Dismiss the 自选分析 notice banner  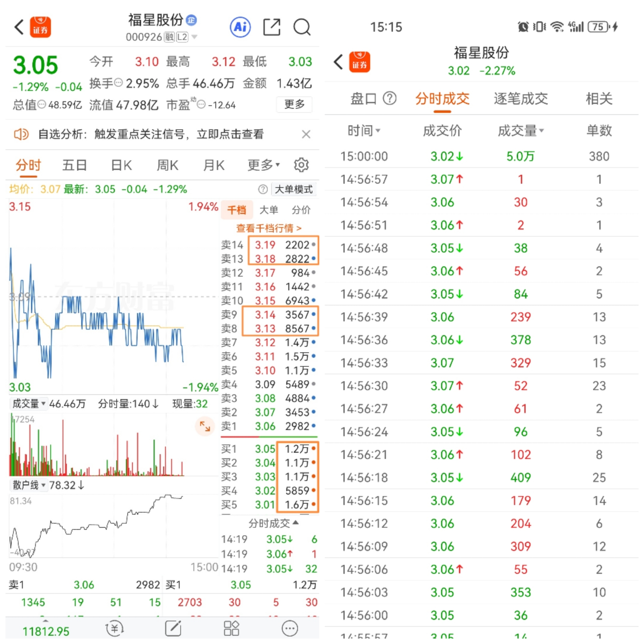[x=306, y=134]
